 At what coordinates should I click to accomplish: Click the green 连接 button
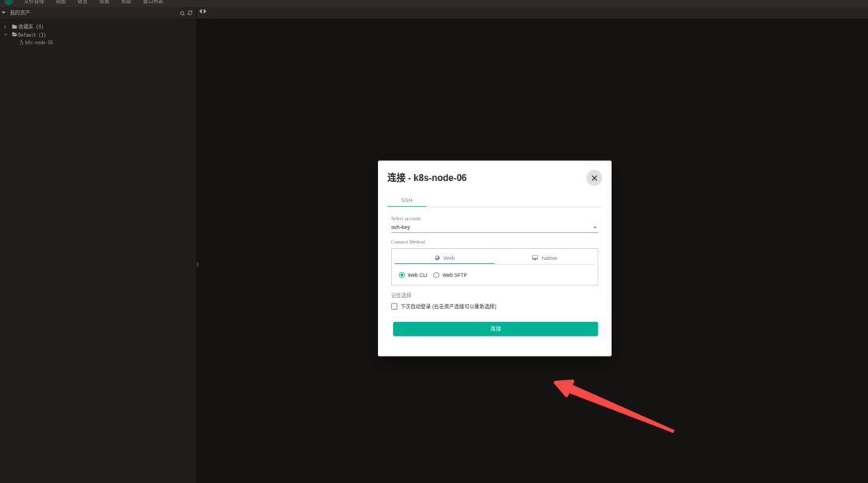(496, 329)
